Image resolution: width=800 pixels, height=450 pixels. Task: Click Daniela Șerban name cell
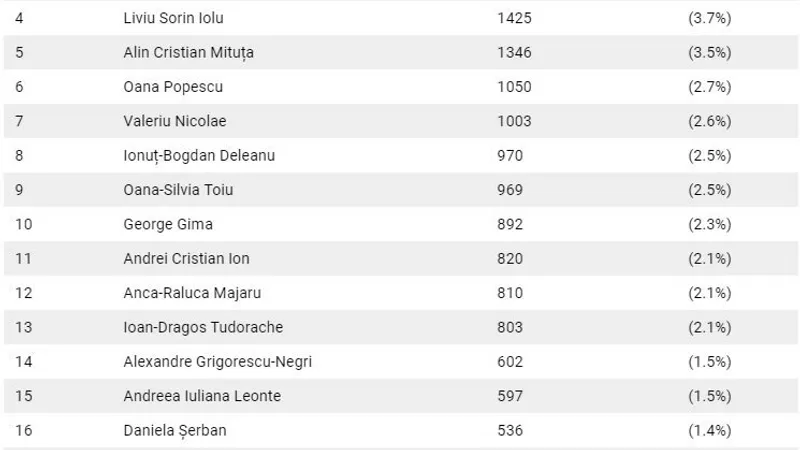click(x=175, y=431)
